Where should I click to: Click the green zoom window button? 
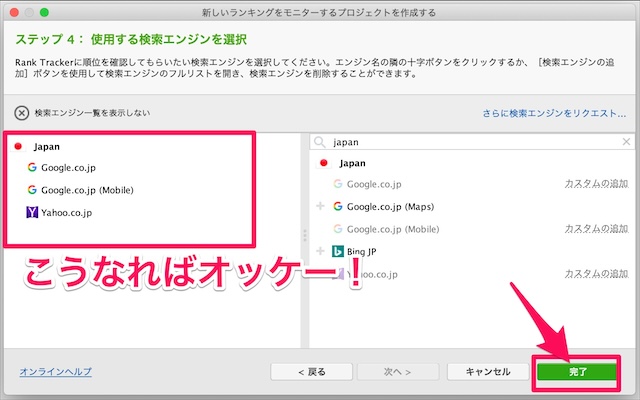[44, 12]
